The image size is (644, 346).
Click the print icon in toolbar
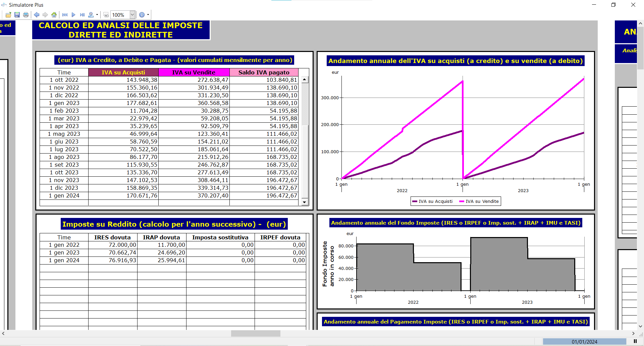(26, 15)
